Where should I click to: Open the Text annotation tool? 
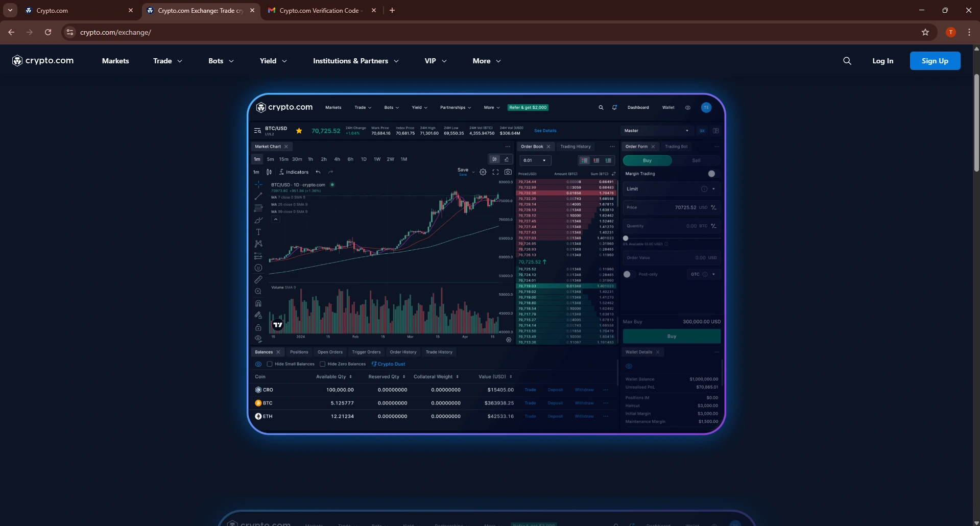pyautogui.click(x=259, y=232)
